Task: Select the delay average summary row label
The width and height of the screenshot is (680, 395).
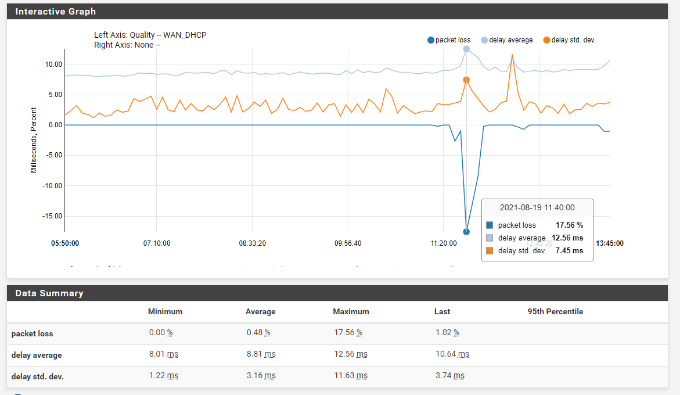Action: coord(36,355)
